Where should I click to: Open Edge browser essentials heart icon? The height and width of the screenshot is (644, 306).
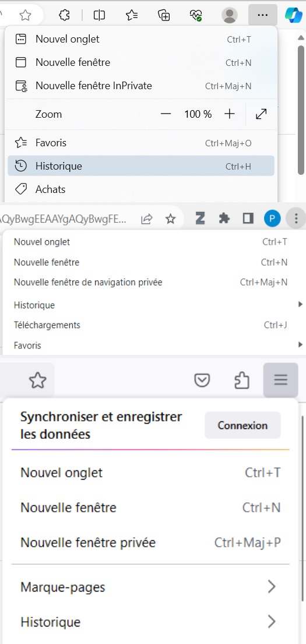[x=196, y=16]
